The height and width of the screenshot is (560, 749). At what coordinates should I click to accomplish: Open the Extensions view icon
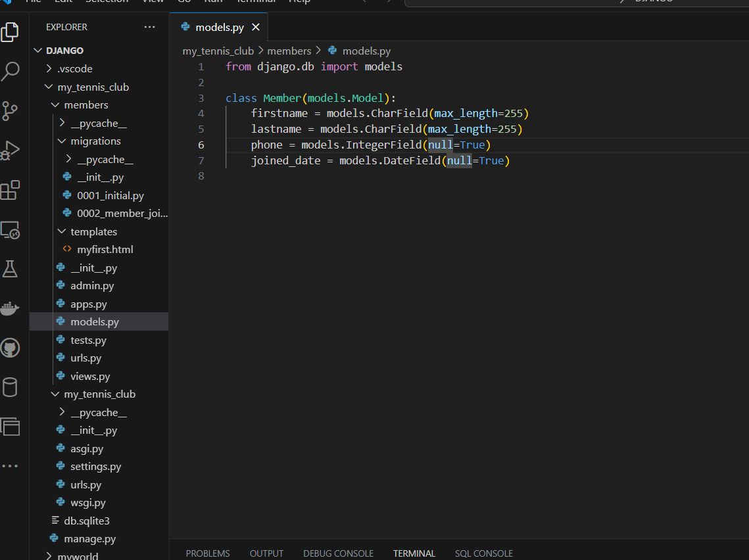(x=10, y=191)
